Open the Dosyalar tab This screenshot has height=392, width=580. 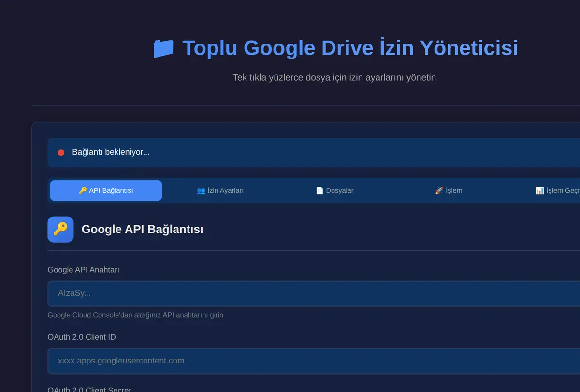[334, 190]
